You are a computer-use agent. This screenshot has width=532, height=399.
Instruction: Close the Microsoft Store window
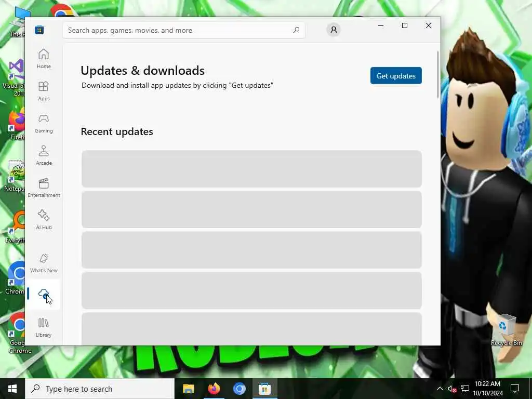click(x=429, y=25)
